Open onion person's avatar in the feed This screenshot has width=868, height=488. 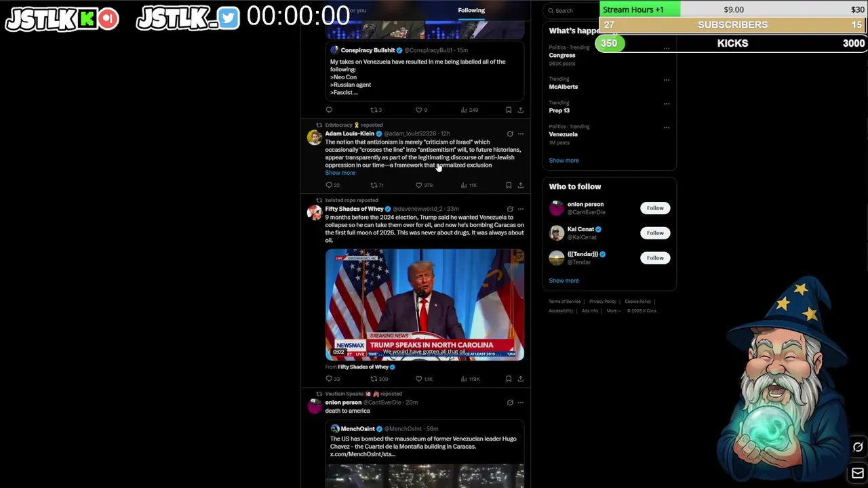click(x=314, y=407)
